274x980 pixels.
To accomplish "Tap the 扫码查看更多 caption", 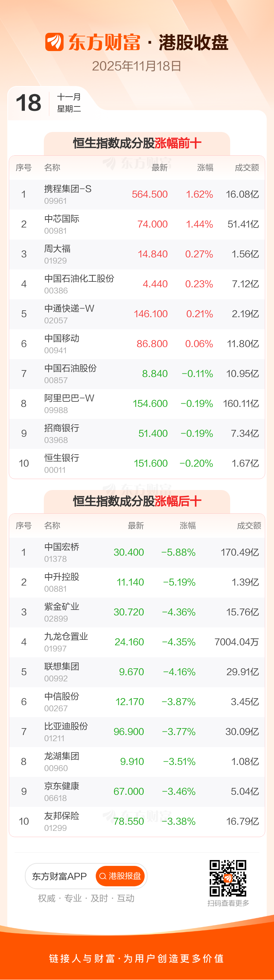I will pyautogui.click(x=228, y=903).
